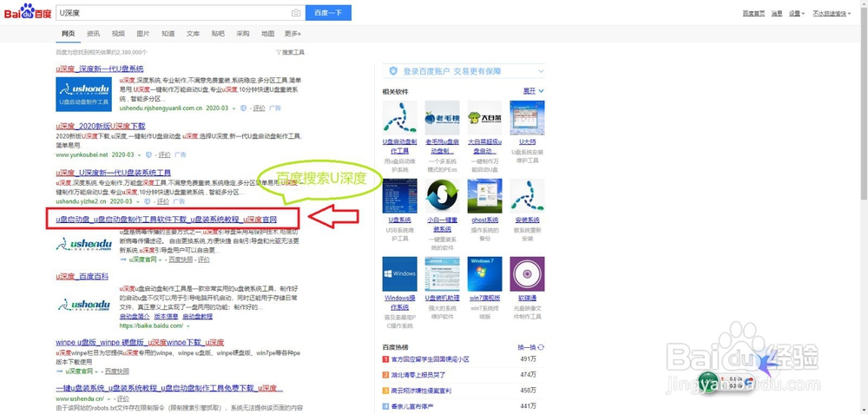
Task: Open result 'u深度_2020新版U深度下载'
Action: [101, 126]
